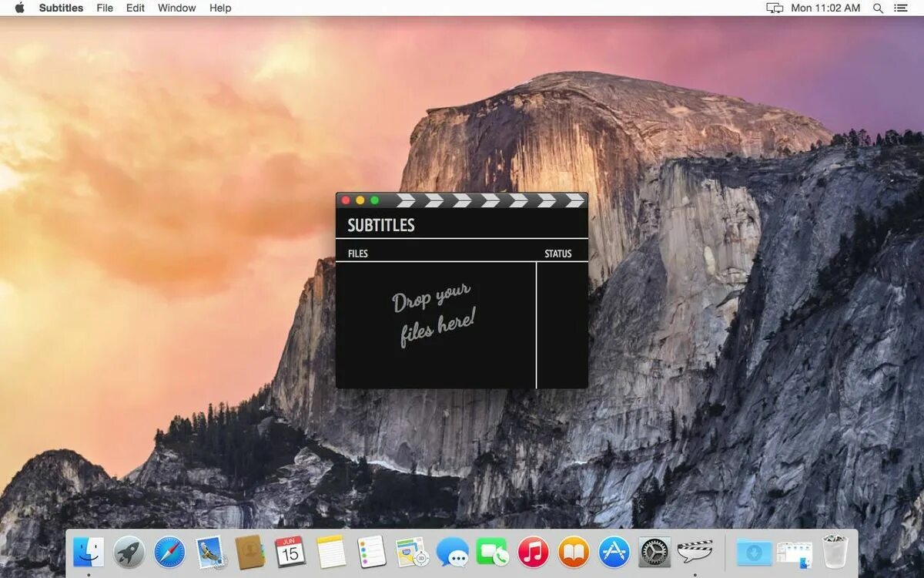Click Subtitles clapperboard icon in dock
This screenshot has height=578, width=924.
click(x=695, y=552)
